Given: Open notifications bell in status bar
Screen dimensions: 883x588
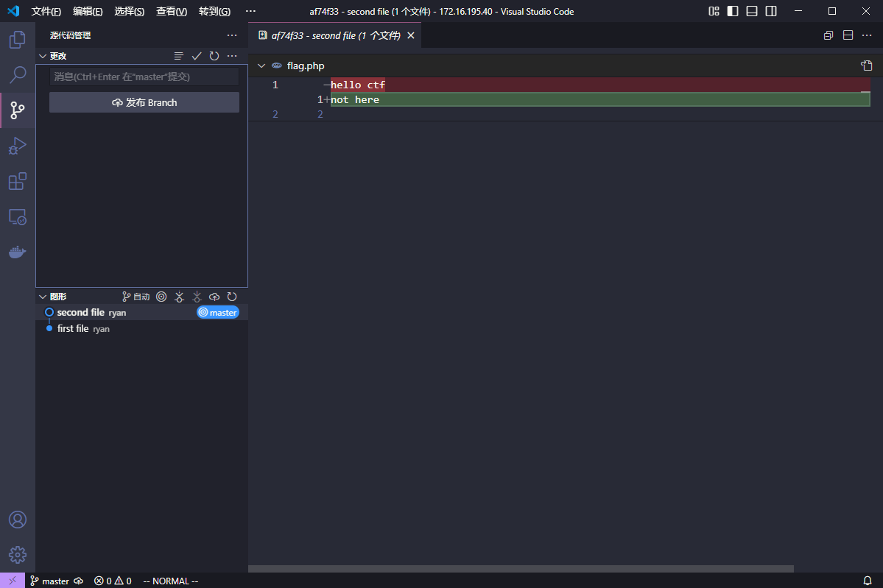Looking at the screenshot, I should [868, 581].
